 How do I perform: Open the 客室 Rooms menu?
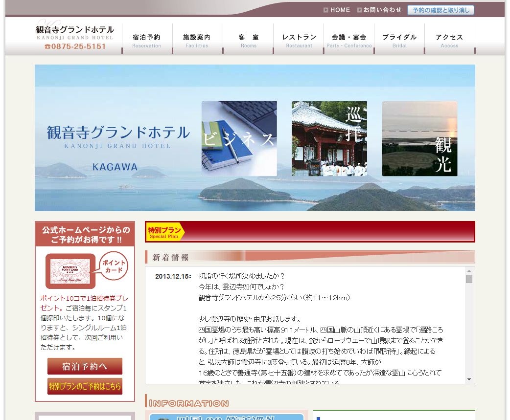pyautogui.click(x=249, y=41)
